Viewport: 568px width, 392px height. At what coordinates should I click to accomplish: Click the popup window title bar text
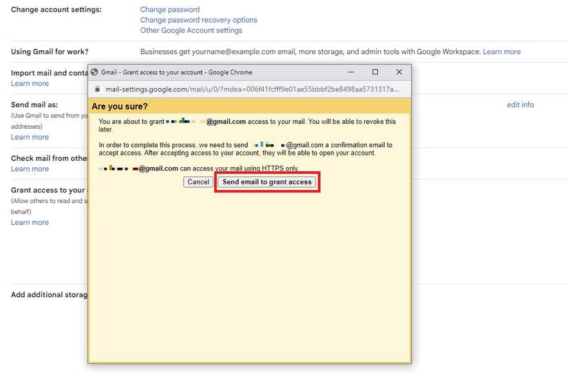click(x=176, y=72)
